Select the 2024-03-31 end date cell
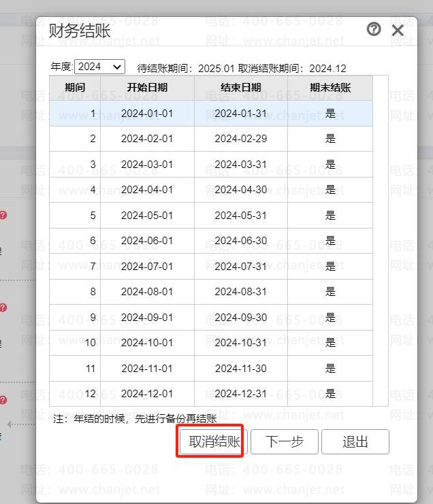 (x=241, y=164)
